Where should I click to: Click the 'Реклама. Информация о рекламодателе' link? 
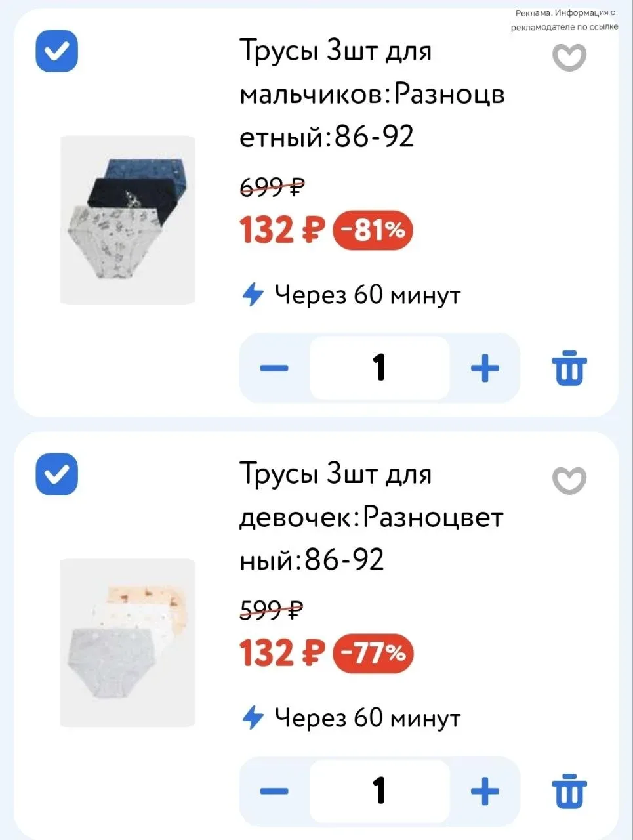pyautogui.click(x=565, y=20)
